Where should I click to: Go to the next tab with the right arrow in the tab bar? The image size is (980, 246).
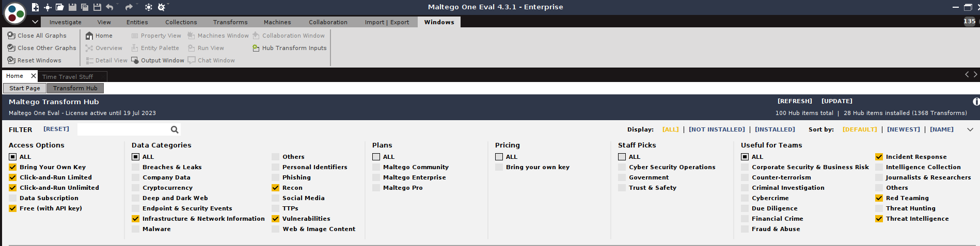(x=975, y=75)
